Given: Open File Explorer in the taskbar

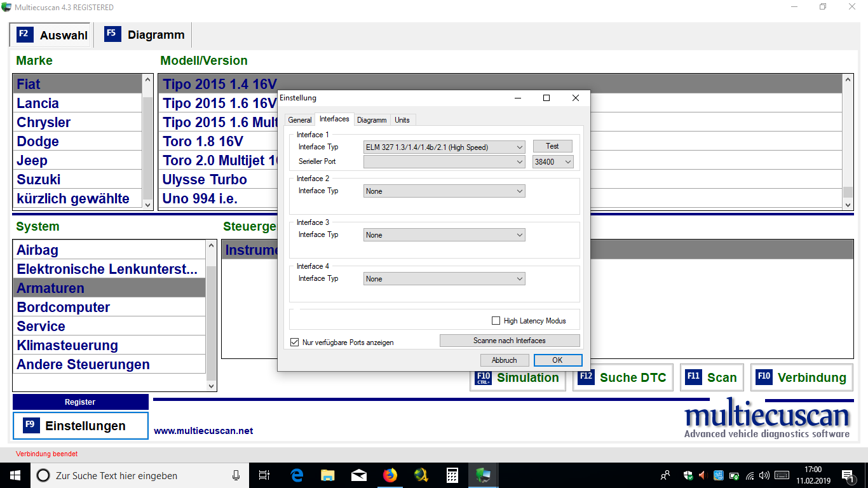Looking at the screenshot, I should 328,475.
